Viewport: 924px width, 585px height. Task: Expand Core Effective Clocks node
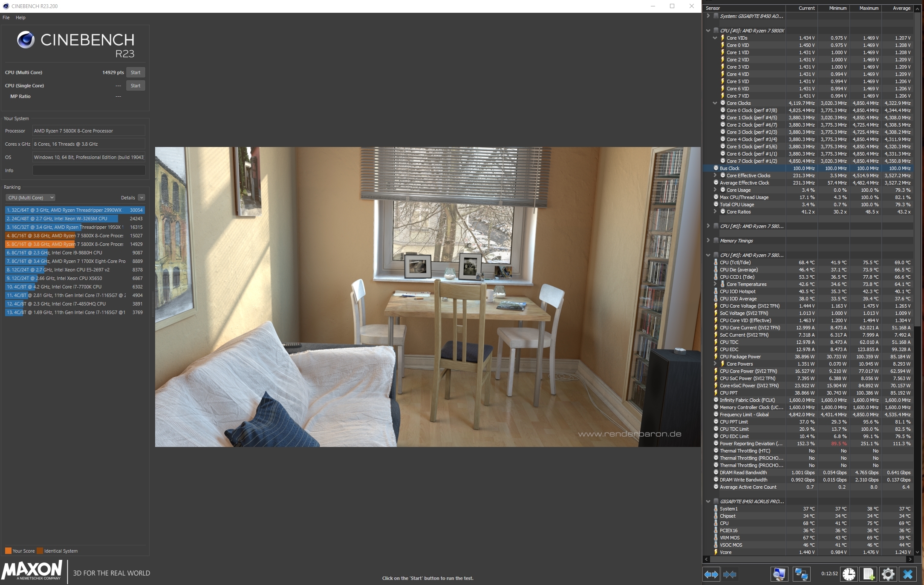pyautogui.click(x=715, y=175)
